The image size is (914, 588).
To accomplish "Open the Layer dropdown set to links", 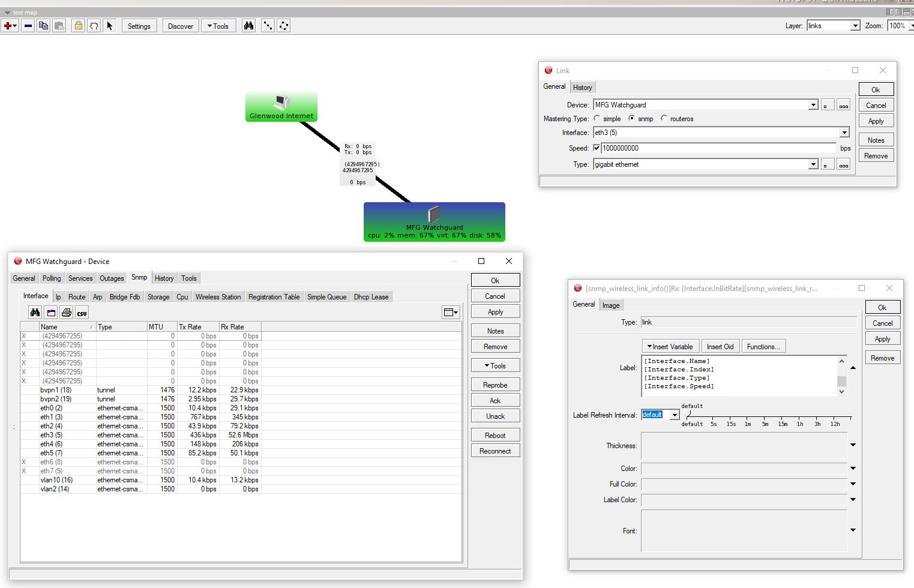I will click(855, 26).
